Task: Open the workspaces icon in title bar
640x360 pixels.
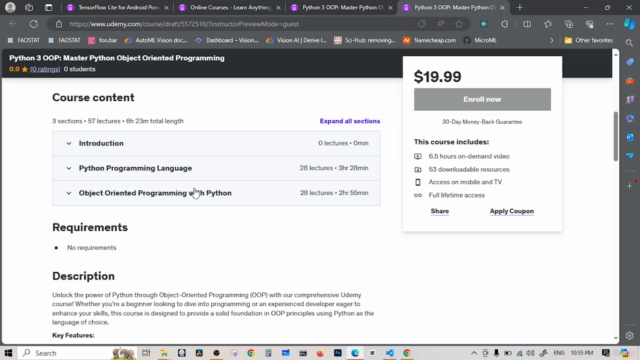Action: point(29,7)
